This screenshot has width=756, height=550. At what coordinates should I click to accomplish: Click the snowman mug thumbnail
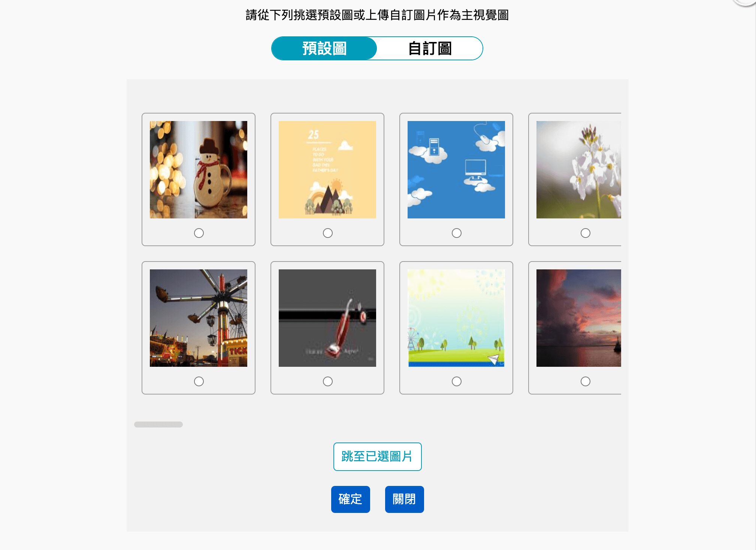coord(199,170)
